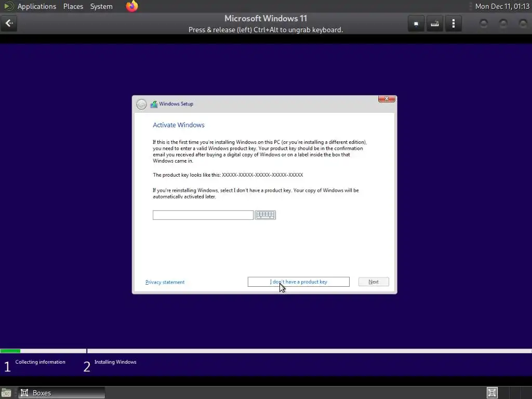The width and height of the screenshot is (532, 399).
Task: Open the keyboard shortcuts send-keys button
Action: pyautogui.click(x=435, y=23)
